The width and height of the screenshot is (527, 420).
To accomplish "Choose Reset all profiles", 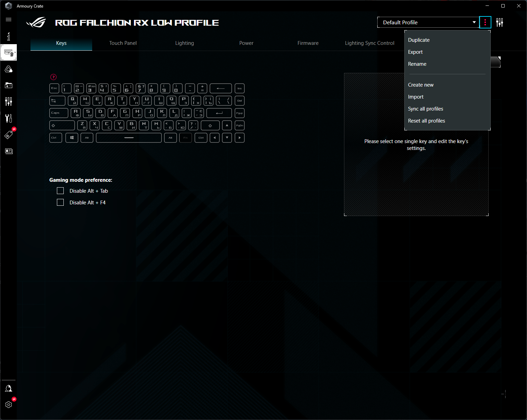I will [x=448, y=121].
